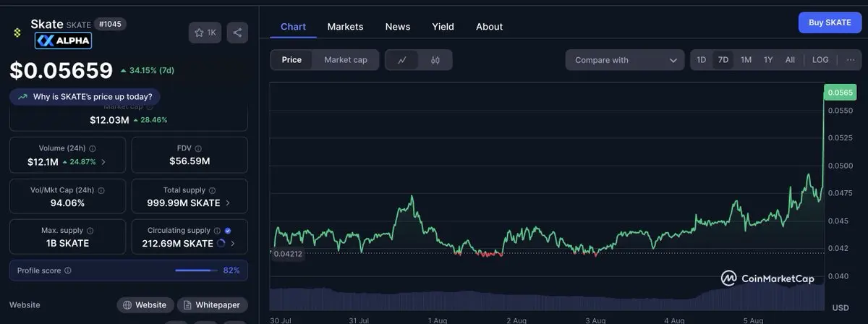Screen dimensions: 868x324
Task: Click the Buy SKATE button
Action: click(830, 22)
